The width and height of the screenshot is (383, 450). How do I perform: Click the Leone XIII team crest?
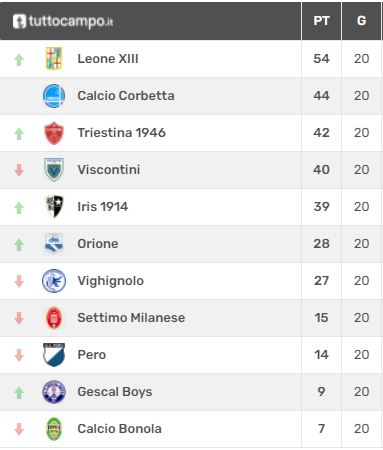[x=54, y=59]
